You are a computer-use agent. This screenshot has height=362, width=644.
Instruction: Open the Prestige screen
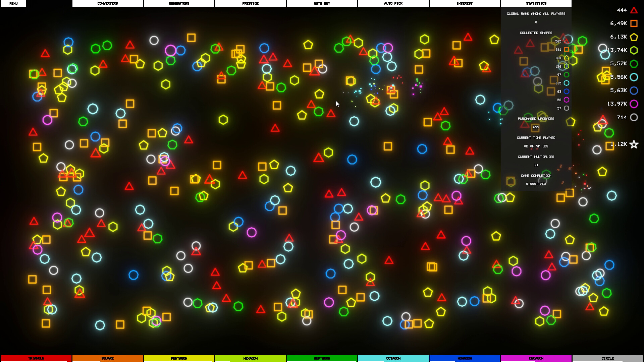(250, 3)
